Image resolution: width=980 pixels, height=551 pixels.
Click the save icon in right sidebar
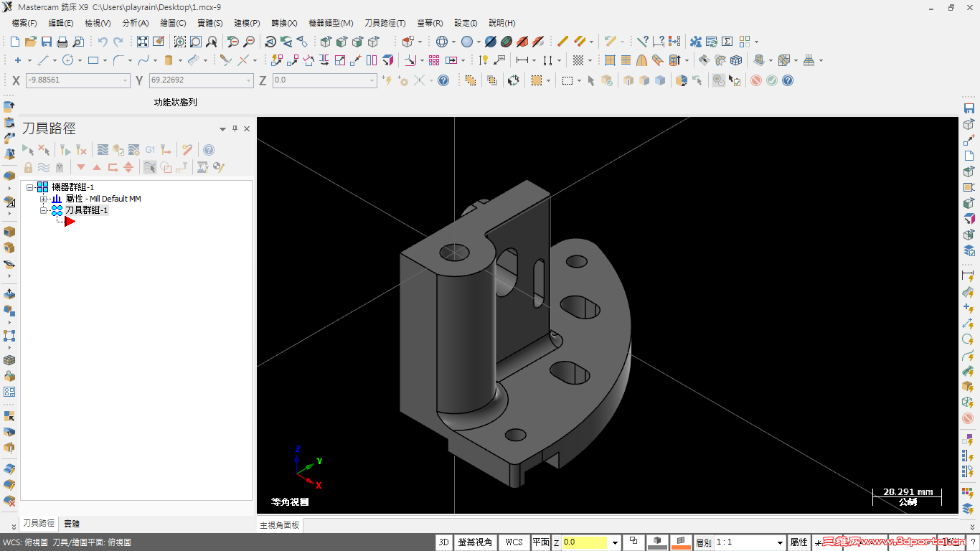tap(969, 108)
